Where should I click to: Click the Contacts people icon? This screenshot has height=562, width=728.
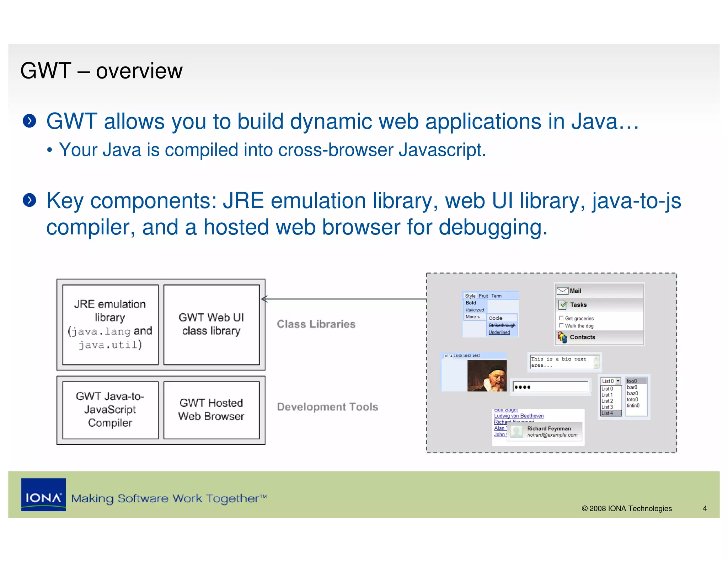(x=562, y=337)
